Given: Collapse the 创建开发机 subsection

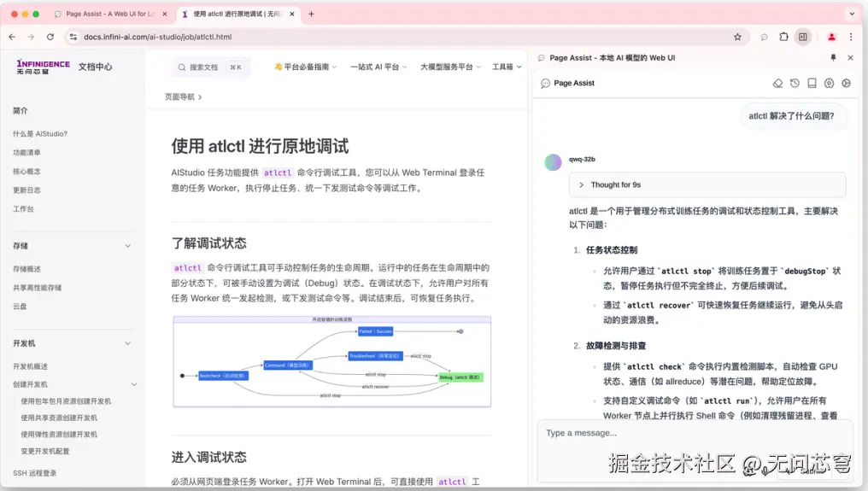Looking at the screenshot, I should (x=134, y=384).
